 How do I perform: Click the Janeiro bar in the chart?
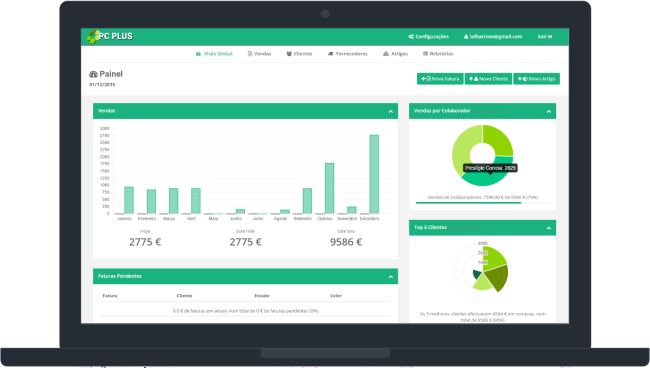(x=129, y=200)
